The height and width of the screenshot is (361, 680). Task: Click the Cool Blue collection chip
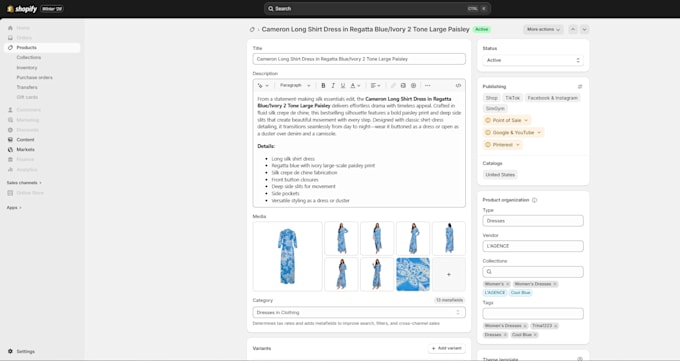click(x=520, y=293)
